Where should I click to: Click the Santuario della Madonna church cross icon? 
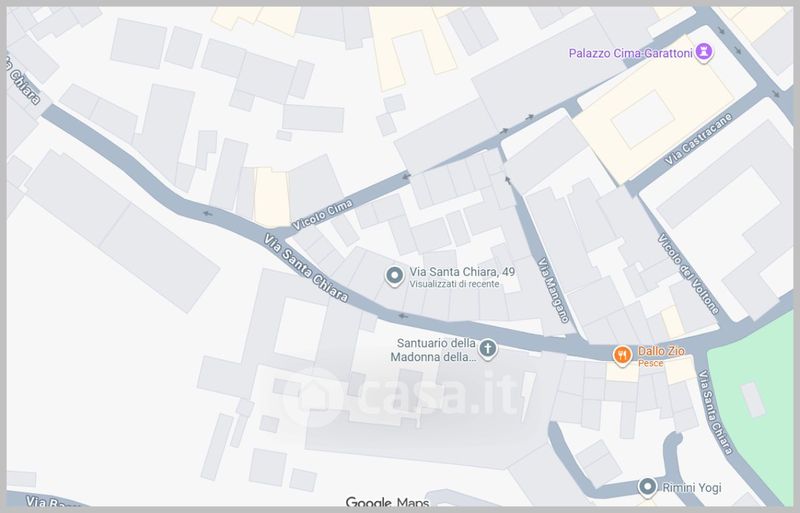(488, 350)
